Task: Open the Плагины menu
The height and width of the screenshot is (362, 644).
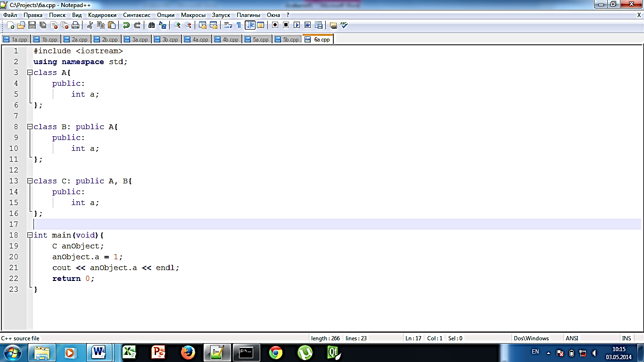Action: point(248,15)
